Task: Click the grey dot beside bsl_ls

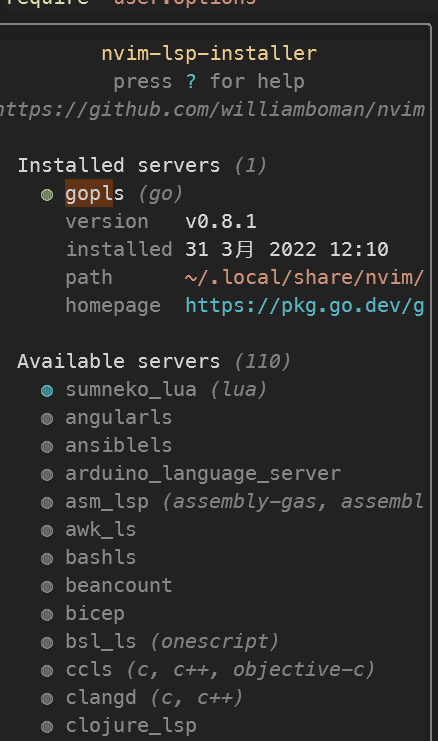Action: coord(47,643)
